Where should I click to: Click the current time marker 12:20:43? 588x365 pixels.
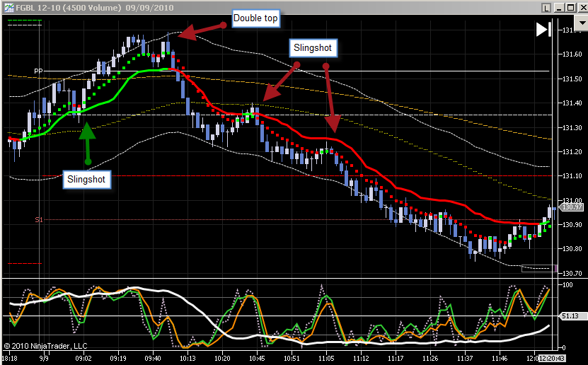(x=551, y=358)
